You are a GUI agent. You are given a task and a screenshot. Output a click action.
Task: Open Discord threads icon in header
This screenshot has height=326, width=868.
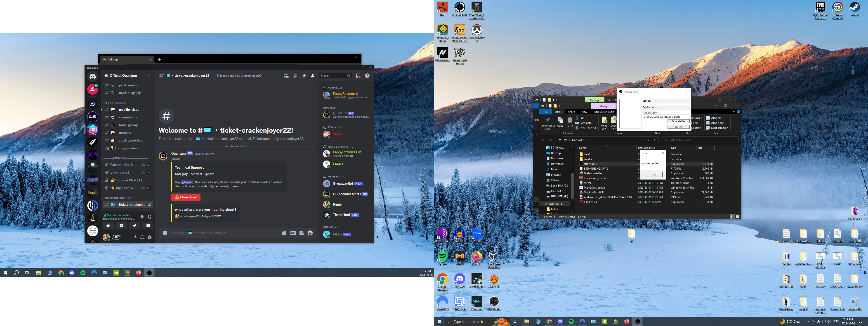coord(286,76)
